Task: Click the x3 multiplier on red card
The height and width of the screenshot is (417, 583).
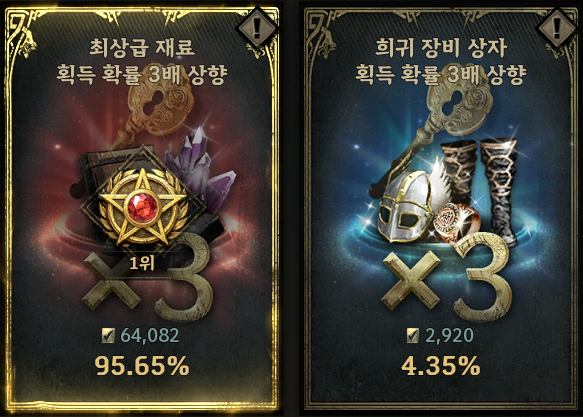Action: (x=149, y=277)
